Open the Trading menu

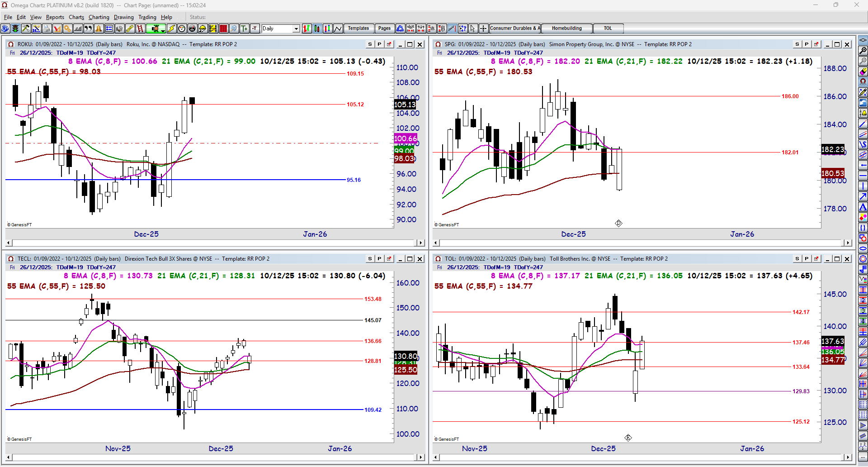coord(147,17)
